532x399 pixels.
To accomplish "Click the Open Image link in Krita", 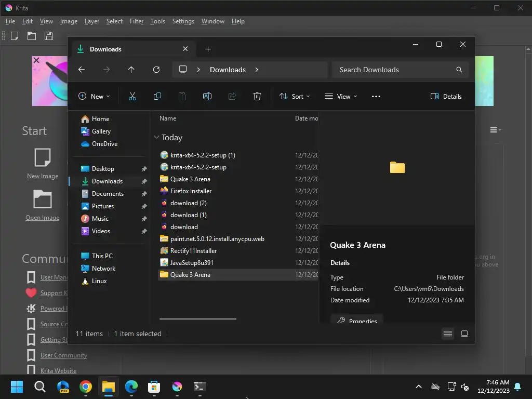I will [x=43, y=218].
